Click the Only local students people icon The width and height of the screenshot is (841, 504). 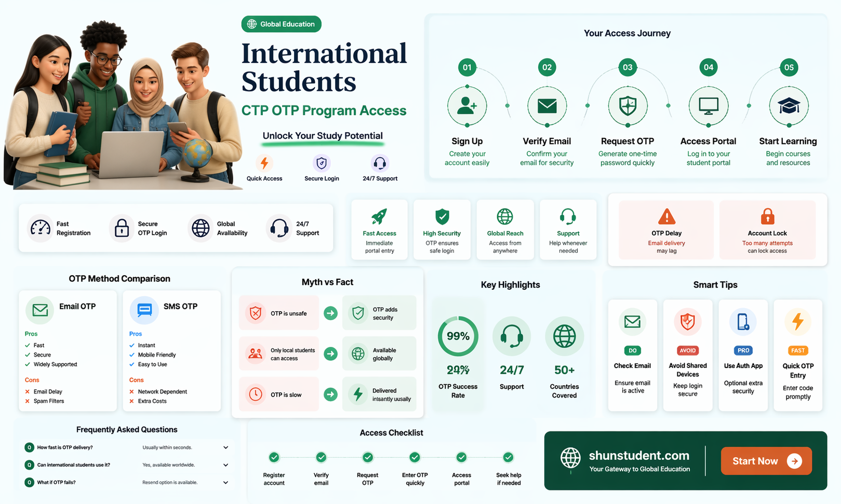(255, 354)
